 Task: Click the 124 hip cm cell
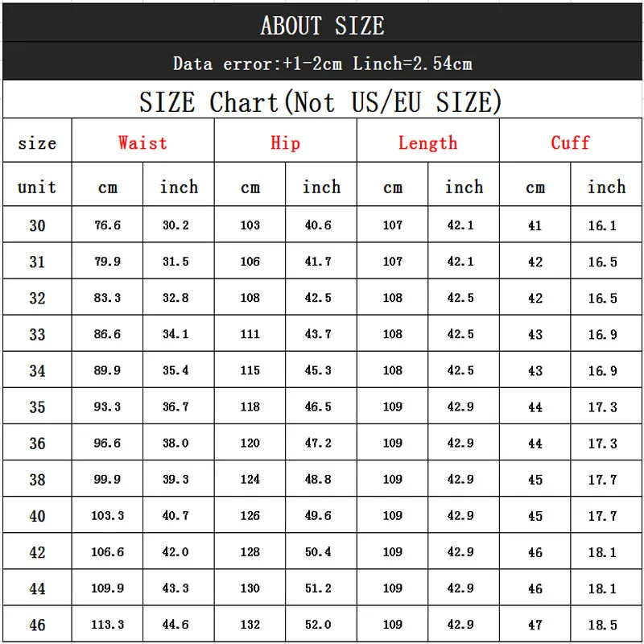(x=250, y=478)
